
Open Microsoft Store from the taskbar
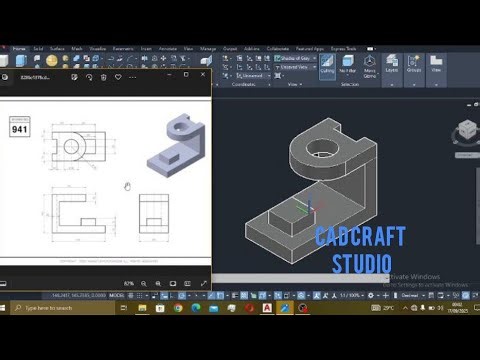[160, 308]
